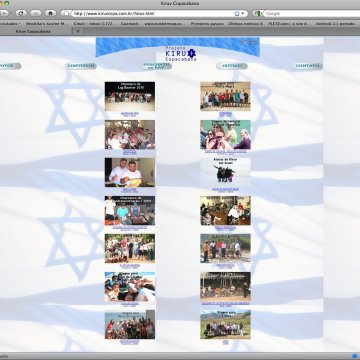Screen dimensions: 360x360
Task: Click the URL address bar
Action: click(x=152, y=14)
